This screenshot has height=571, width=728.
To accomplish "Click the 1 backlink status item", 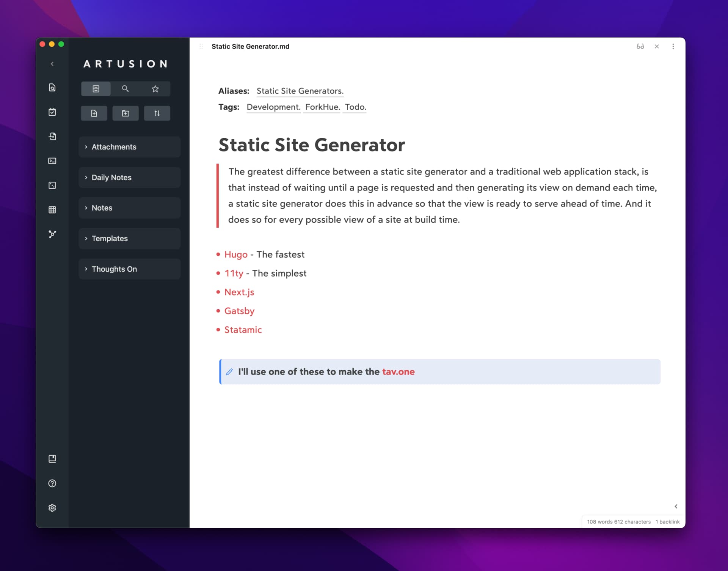I will point(667,522).
